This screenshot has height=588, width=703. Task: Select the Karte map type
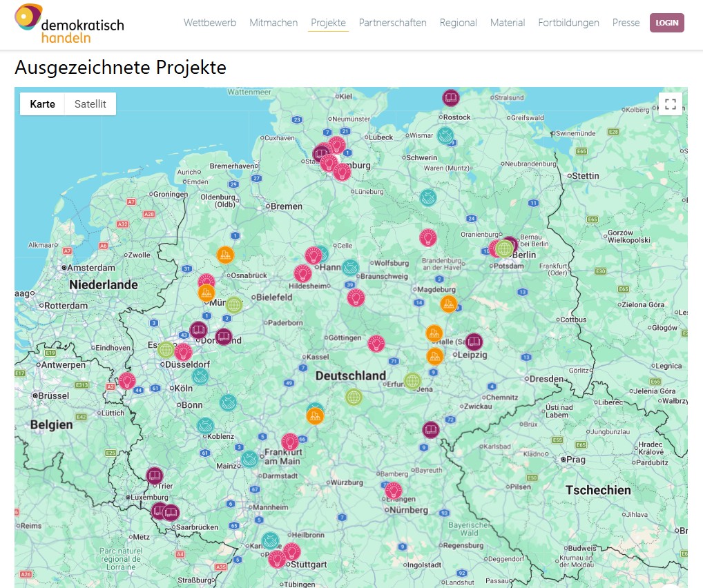coord(43,104)
